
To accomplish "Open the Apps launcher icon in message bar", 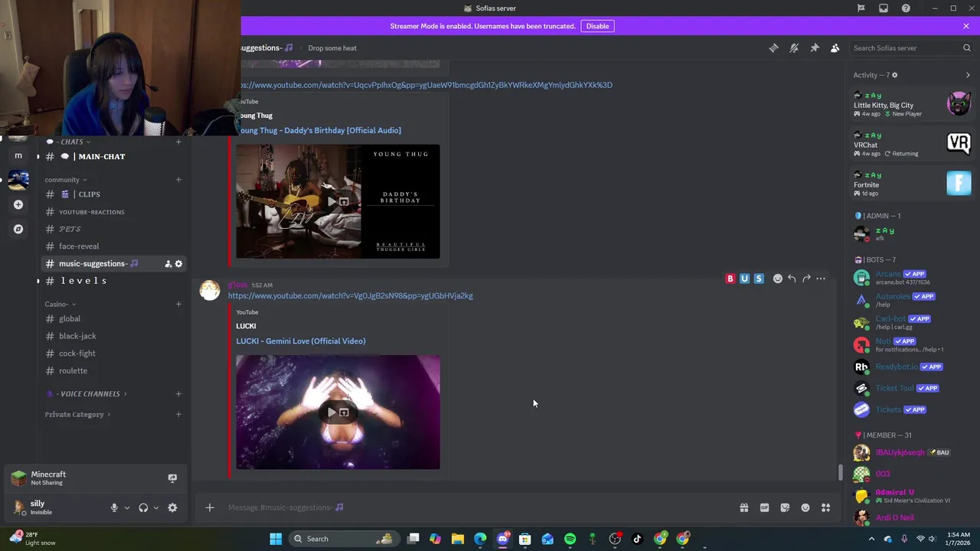I will (x=826, y=507).
